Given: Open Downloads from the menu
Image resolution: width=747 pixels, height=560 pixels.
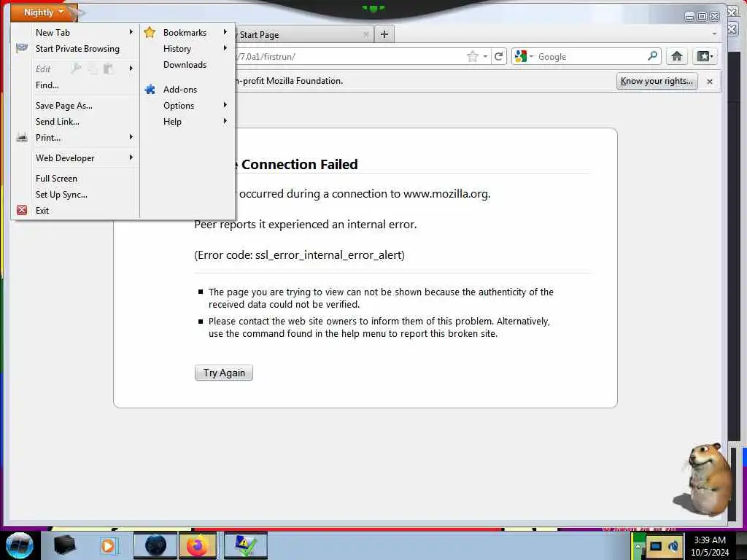Looking at the screenshot, I should tap(185, 65).
